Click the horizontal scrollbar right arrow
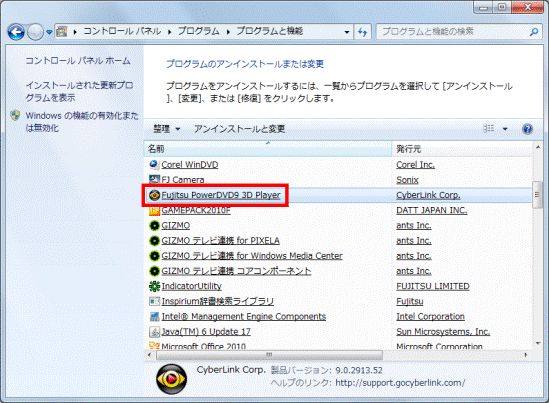549x403 pixels. pyautogui.click(x=526, y=355)
